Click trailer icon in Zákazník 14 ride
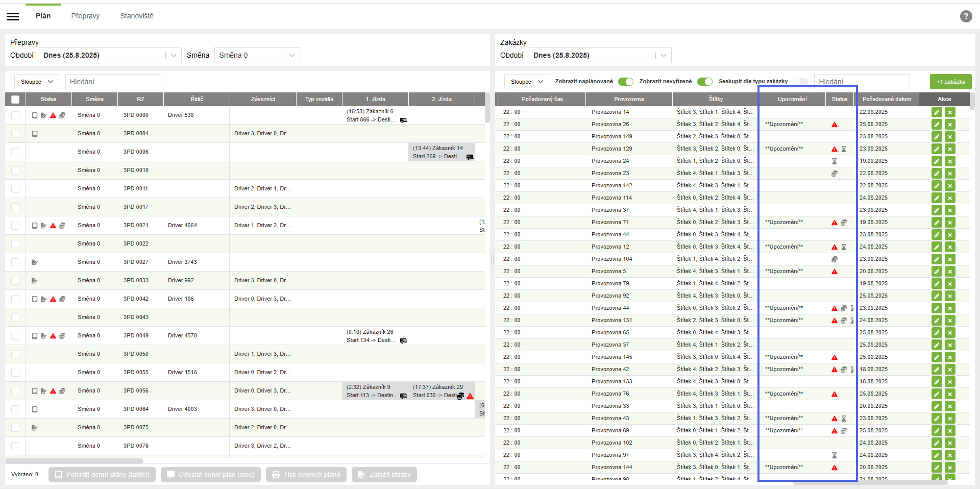Image resolution: width=980 pixels, height=489 pixels. coord(470,157)
